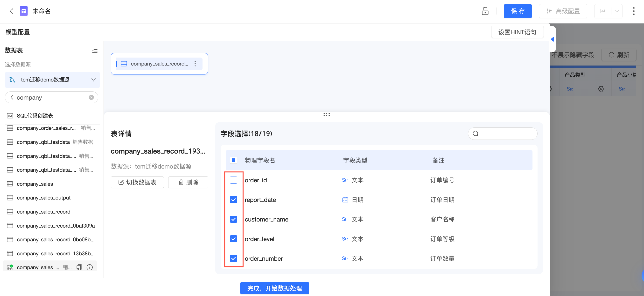
Task: Click the lock icon in top bar
Action: (485, 11)
